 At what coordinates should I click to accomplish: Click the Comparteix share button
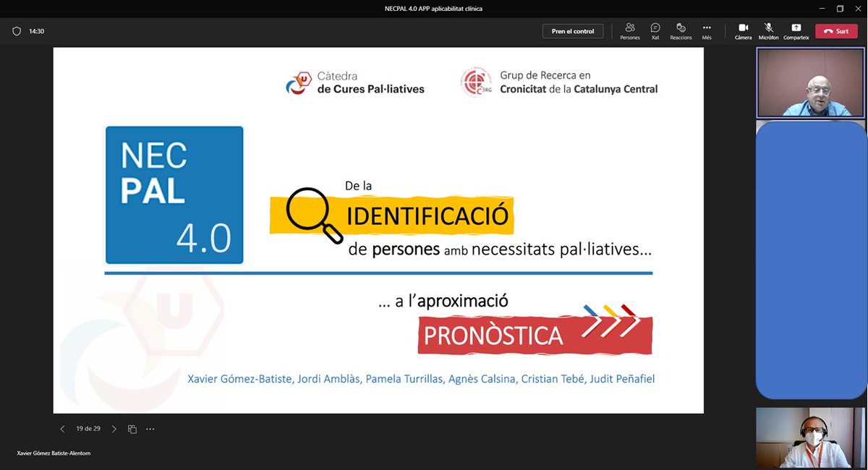click(x=796, y=31)
